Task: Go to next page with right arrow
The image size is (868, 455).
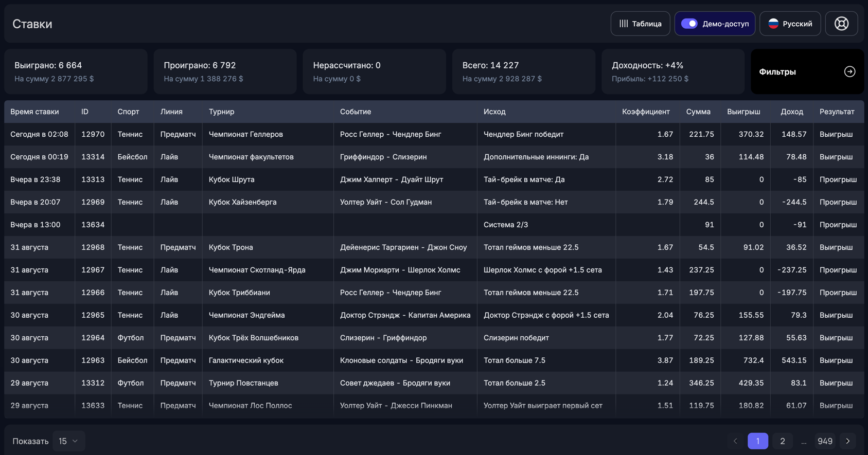Action: pos(848,441)
